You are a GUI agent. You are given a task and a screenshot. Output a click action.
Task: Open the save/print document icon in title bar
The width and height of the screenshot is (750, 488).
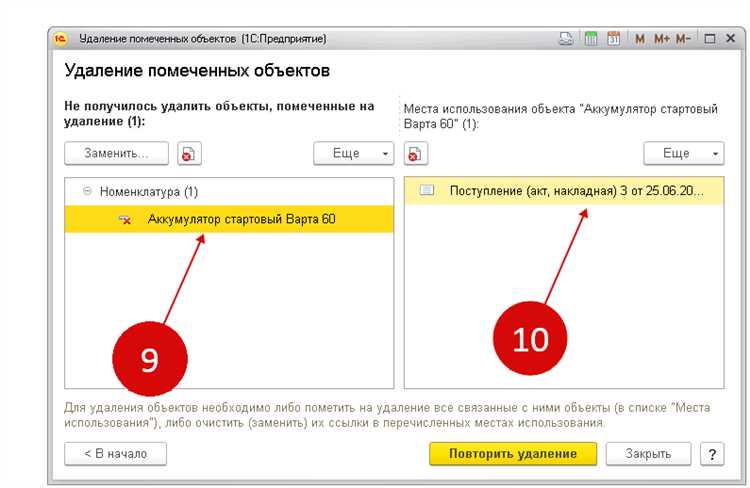point(566,39)
